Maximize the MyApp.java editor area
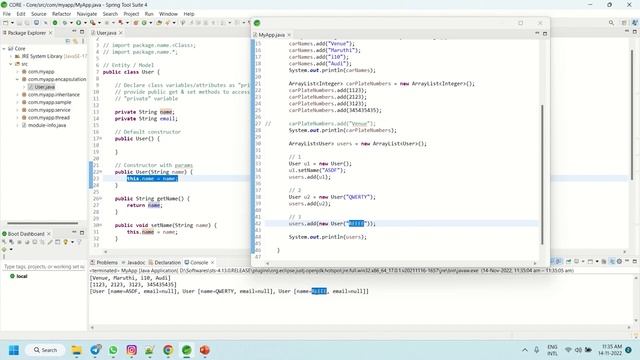The height and width of the screenshot is (360, 640). (545, 33)
